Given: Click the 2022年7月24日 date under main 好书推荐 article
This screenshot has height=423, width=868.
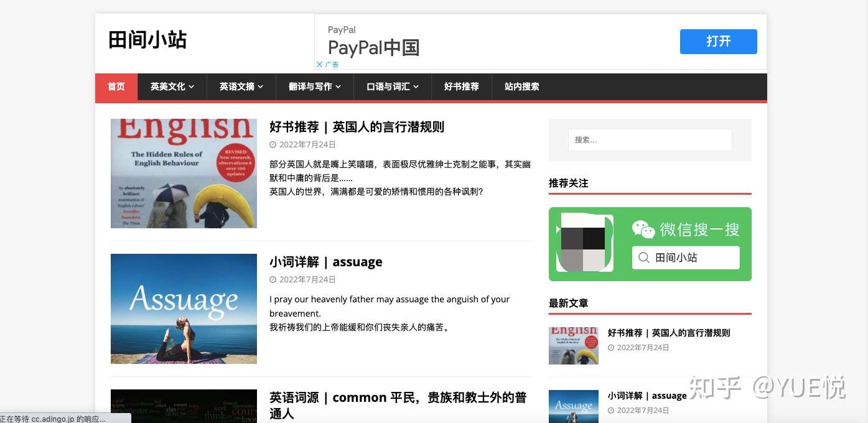Looking at the screenshot, I should pyautogui.click(x=307, y=145).
